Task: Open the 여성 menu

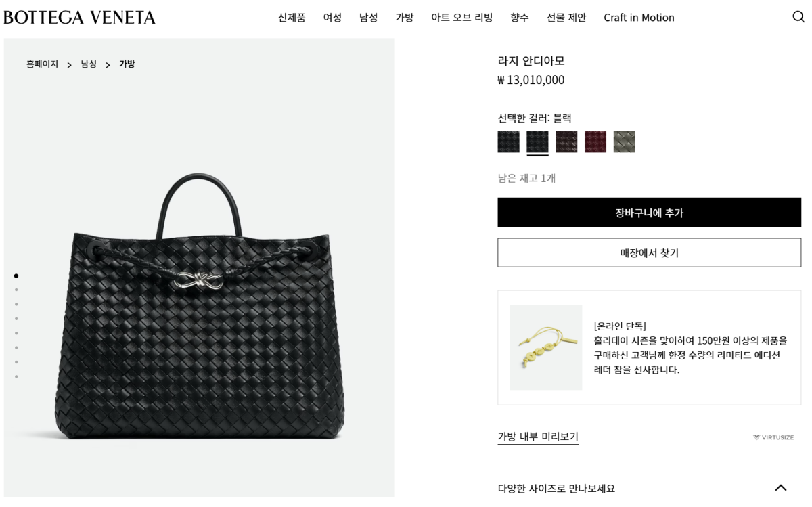Action: click(x=332, y=18)
